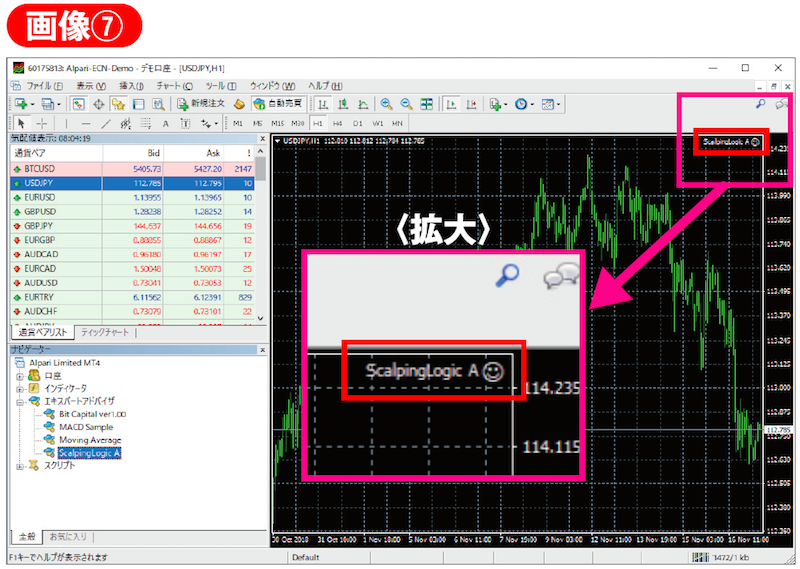Switch to candlestick chart display
The width and height of the screenshot is (800, 569).
pyautogui.click(x=343, y=104)
